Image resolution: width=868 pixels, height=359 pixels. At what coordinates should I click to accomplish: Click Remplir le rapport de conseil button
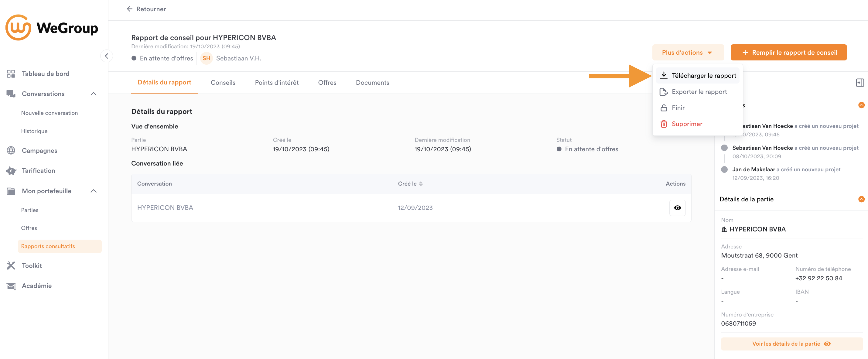[788, 53]
